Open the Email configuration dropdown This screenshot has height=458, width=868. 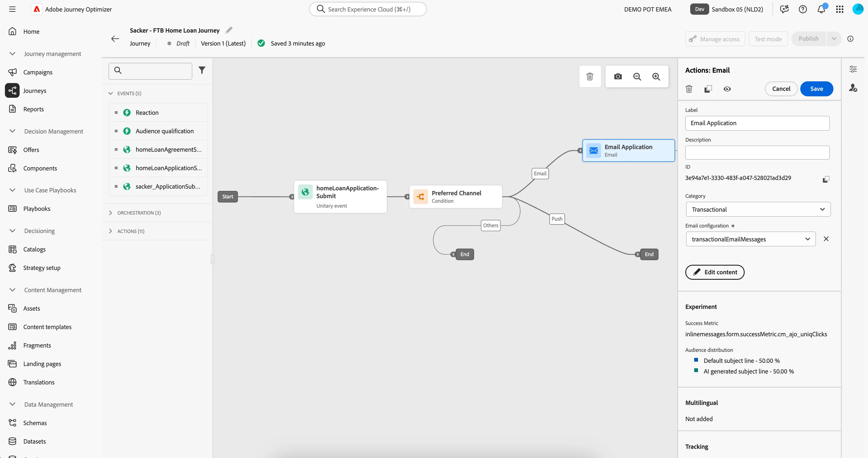(750, 239)
